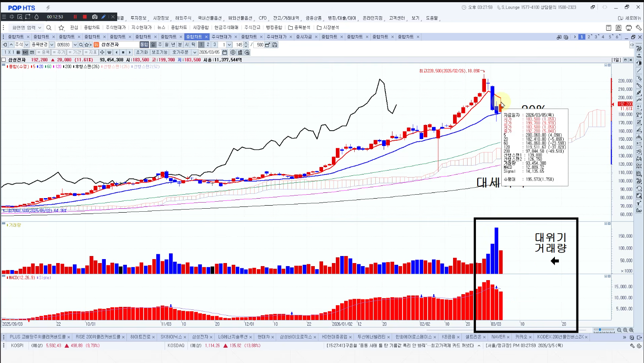
Task: Open the 고객센터 menu
Action: pyautogui.click(x=397, y=18)
